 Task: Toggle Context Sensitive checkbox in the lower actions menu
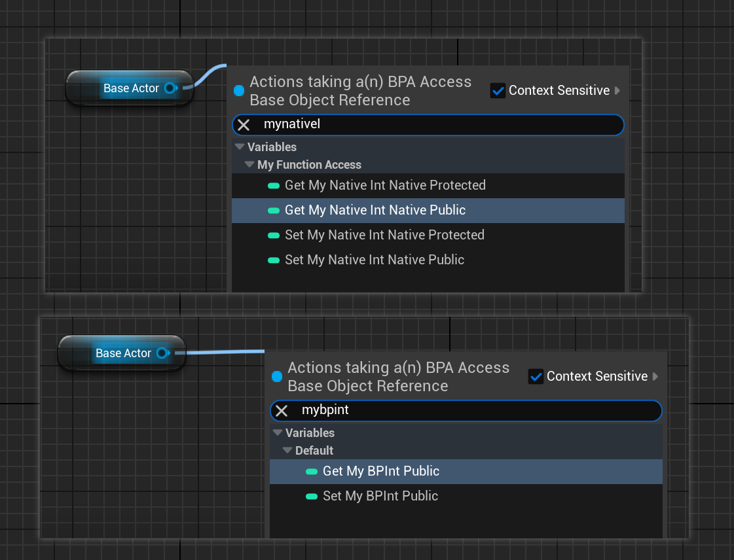[x=536, y=377]
